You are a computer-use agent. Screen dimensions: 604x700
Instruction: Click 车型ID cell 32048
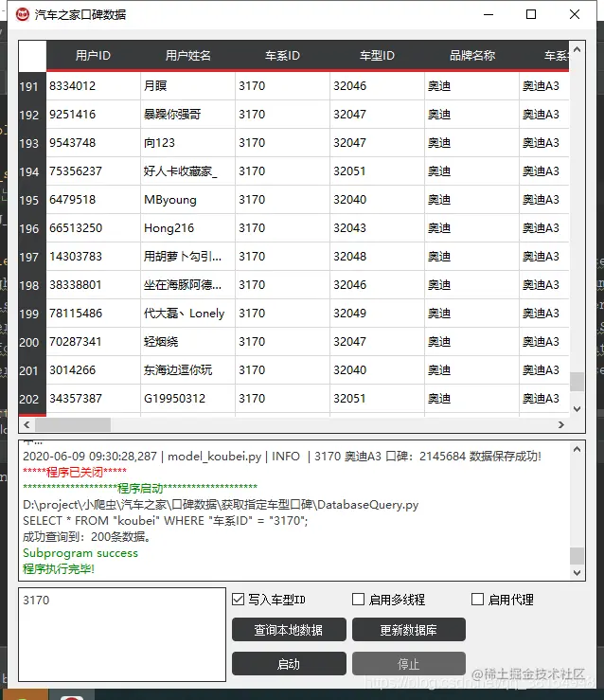(x=377, y=257)
